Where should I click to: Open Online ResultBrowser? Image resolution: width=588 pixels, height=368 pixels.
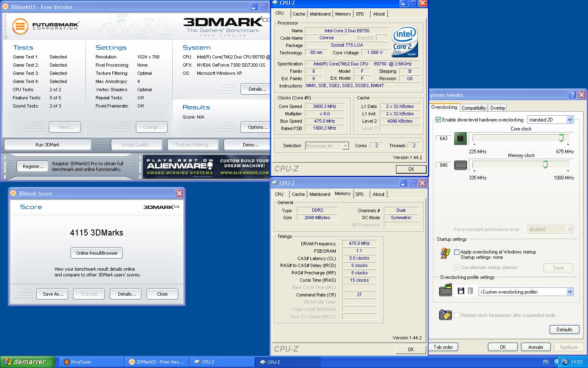click(97, 253)
